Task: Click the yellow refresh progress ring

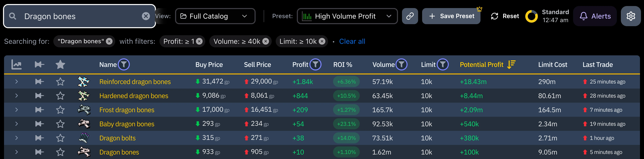Action: point(531,16)
